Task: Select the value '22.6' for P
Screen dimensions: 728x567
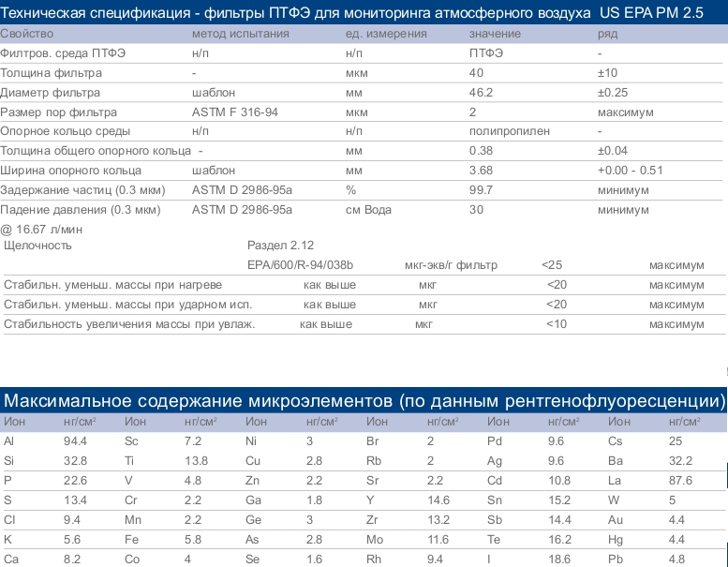Action: tap(75, 481)
